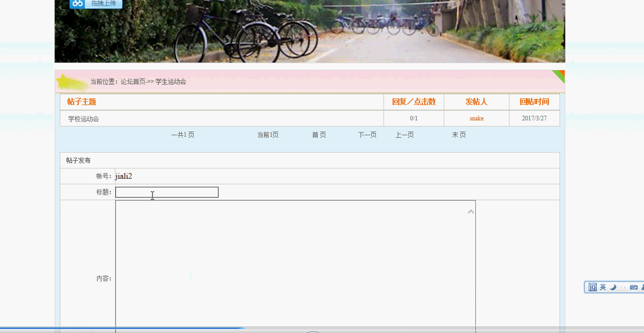Click the 回复／点击数 column header
The height and width of the screenshot is (333, 644).
(x=414, y=102)
